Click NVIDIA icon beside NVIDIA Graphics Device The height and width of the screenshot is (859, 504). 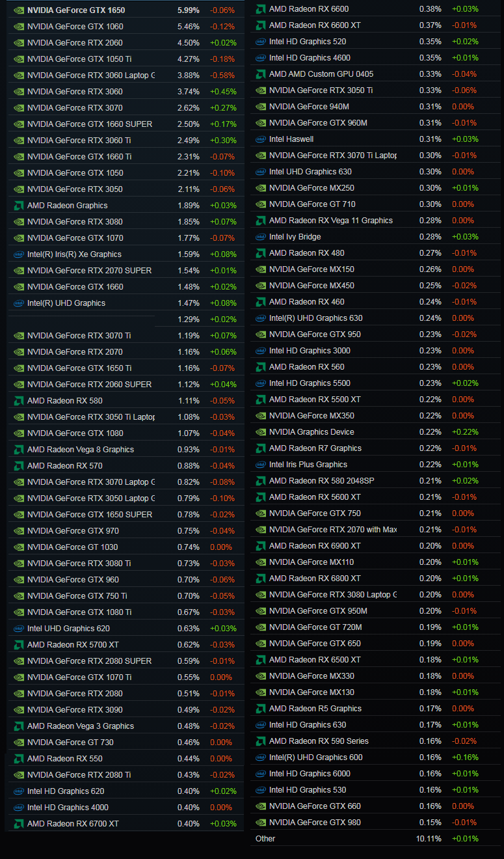[261, 432]
